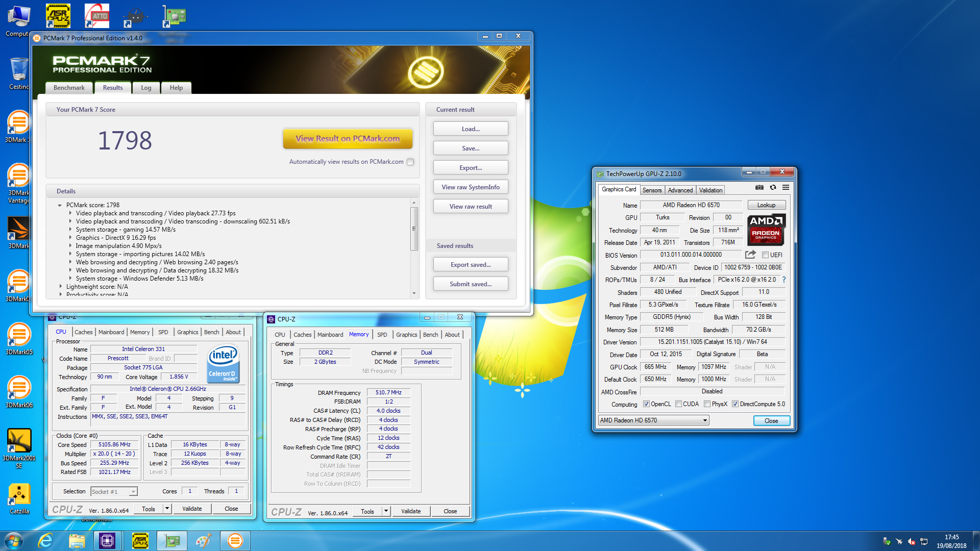Toggle PhysX checkbox in GPU-Z
Viewport: 980px width, 551px height.
click(x=707, y=404)
